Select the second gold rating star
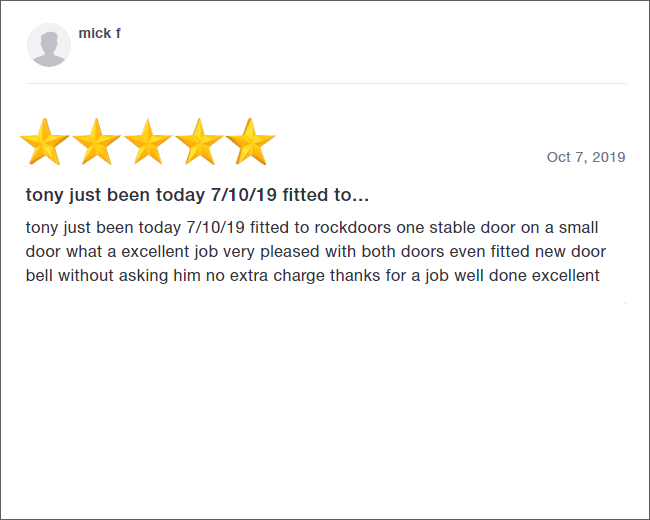The height and width of the screenshot is (520, 650). point(97,142)
